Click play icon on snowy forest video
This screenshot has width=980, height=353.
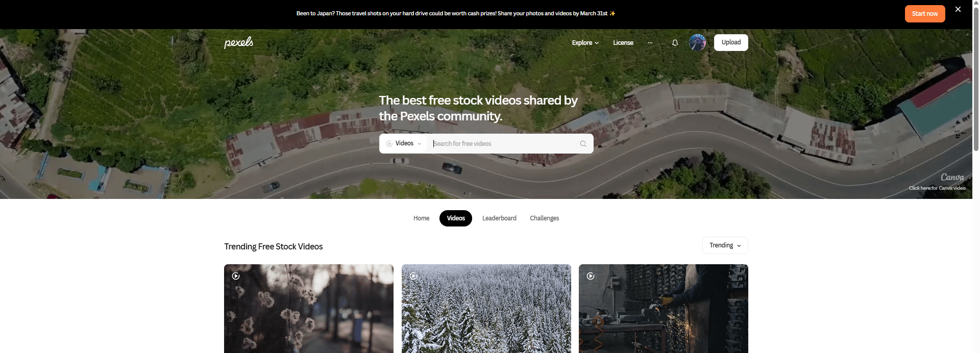pyautogui.click(x=413, y=276)
